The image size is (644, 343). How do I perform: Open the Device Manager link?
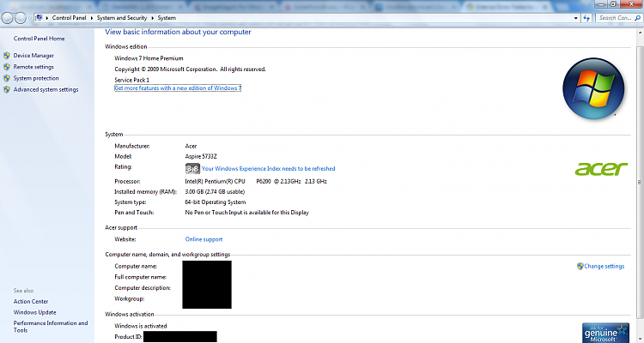click(x=33, y=56)
